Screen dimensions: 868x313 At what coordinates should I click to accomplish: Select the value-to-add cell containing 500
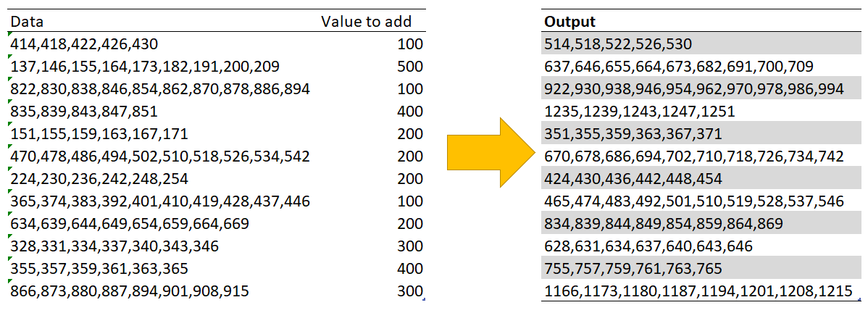tap(409, 67)
